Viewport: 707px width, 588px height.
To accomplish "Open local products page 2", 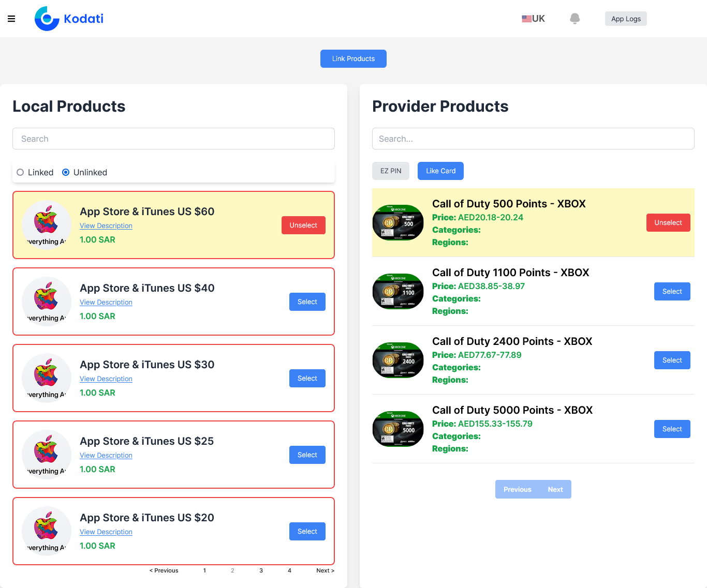I will point(232,570).
